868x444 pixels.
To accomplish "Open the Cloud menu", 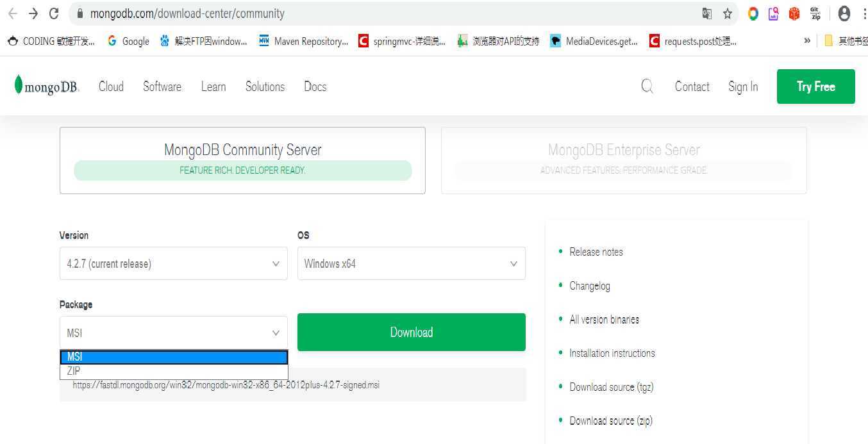I will [111, 86].
